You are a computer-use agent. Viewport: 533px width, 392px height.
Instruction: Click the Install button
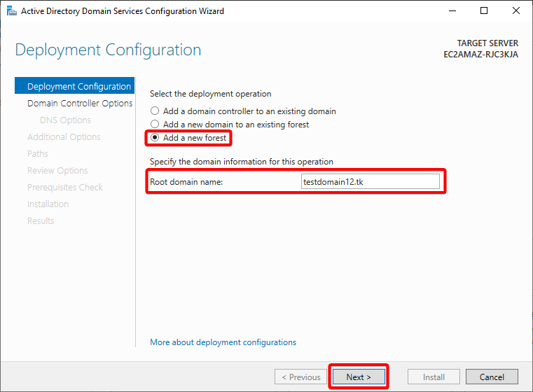tap(434, 377)
